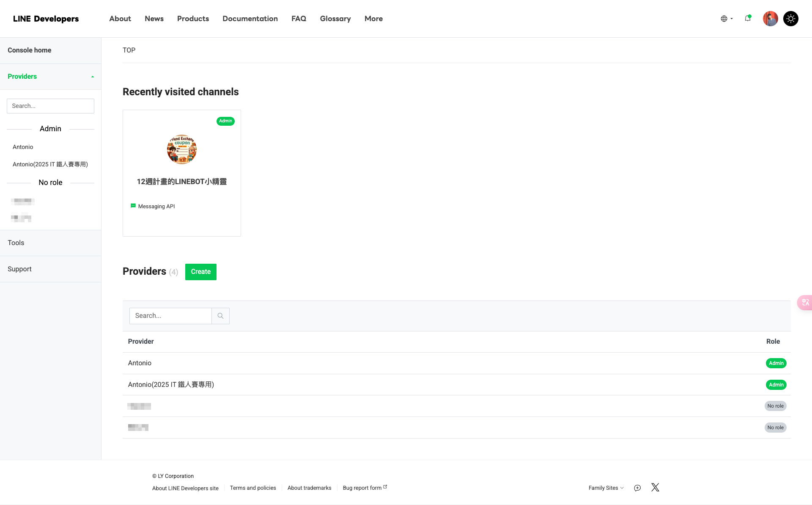Select Antonio(2025 IT 鐵人賽專用) in sidebar
The width and height of the screenshot is (812, 505).
50,164
